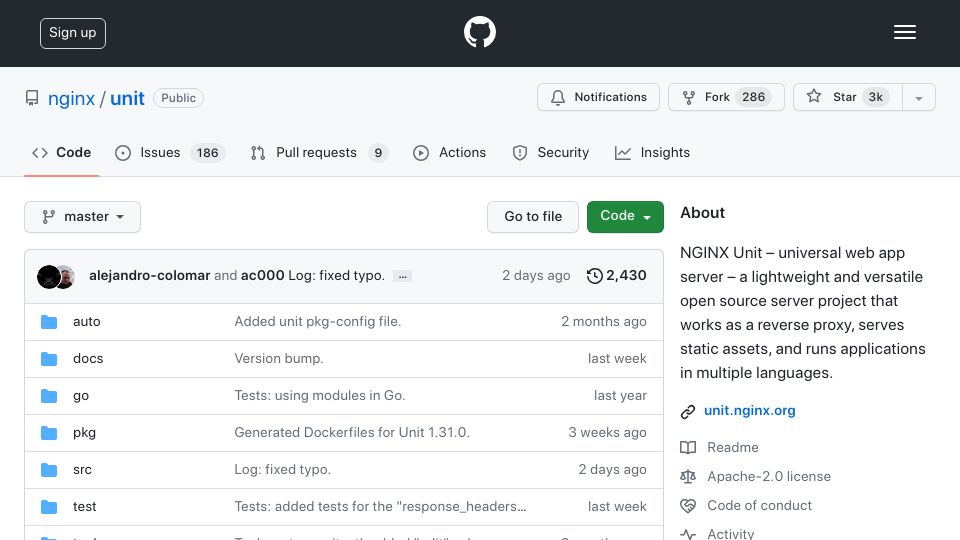Open alejandro-colomar's profile link

(149, 276)
